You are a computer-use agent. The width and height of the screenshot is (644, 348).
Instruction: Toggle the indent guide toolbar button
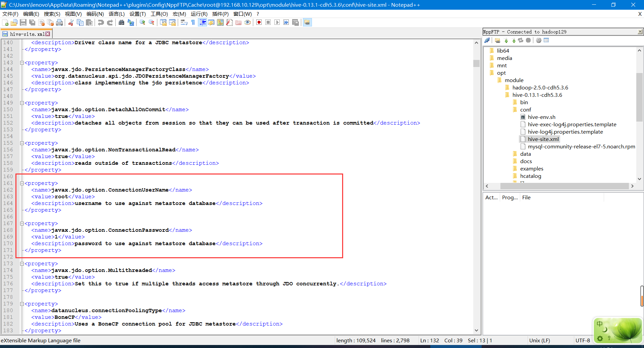(203, 22)
